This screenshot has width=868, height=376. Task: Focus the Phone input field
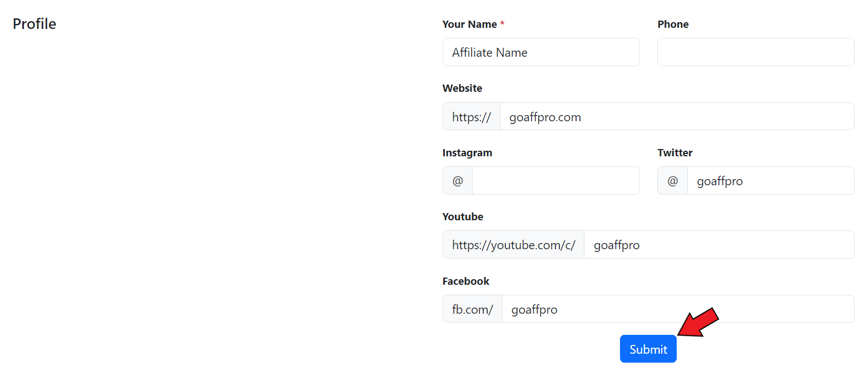(755, 52)
